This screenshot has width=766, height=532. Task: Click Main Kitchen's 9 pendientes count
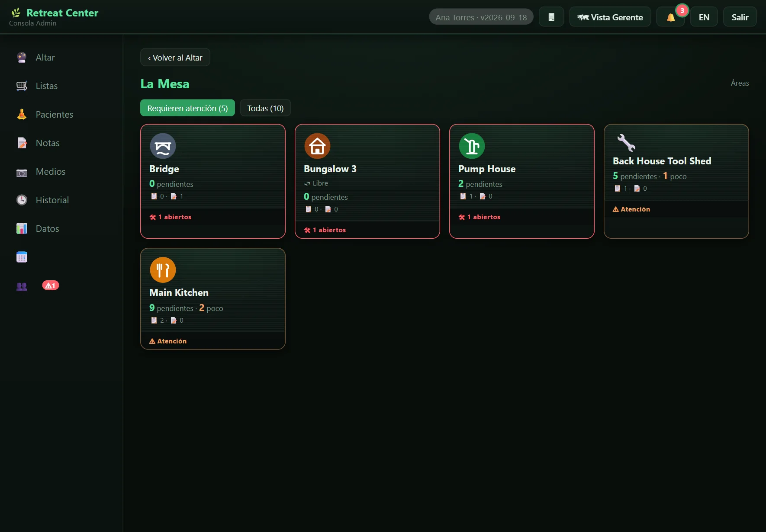click(x=171, y=308)
